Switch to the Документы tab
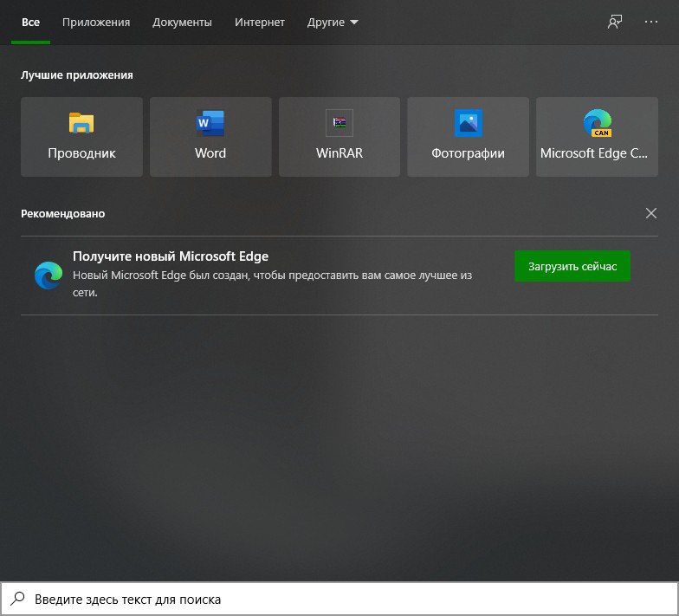This screenshot has height=616, width=679. tap(182, 23)
